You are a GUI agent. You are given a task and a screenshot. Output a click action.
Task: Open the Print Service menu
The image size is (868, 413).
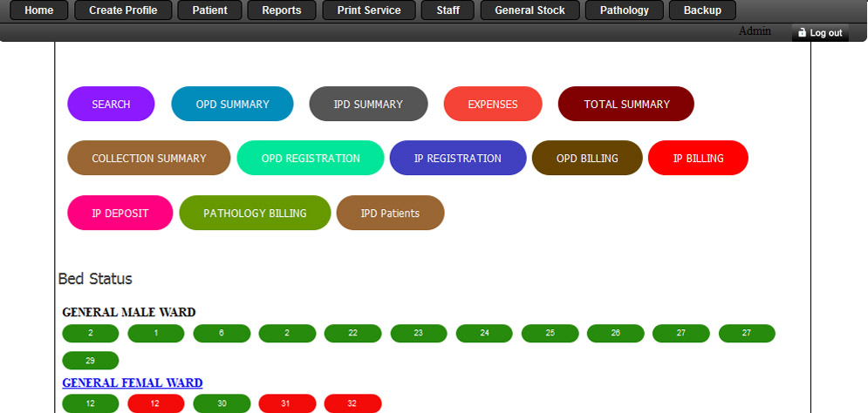(368, 10)
